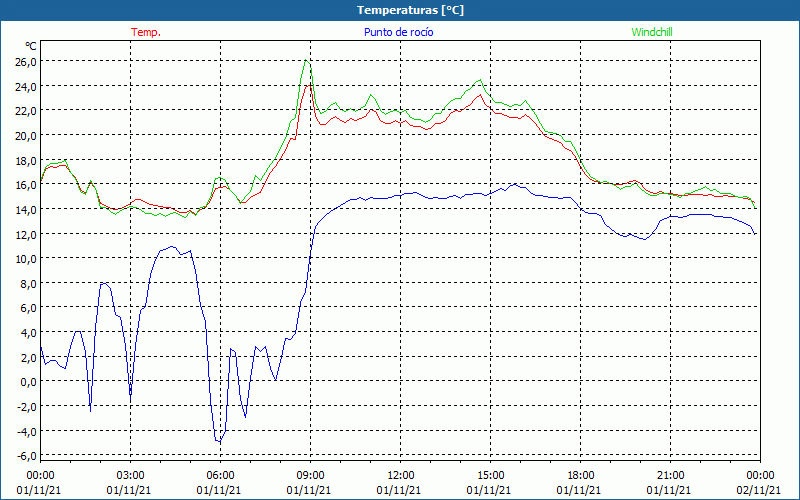The width and height of the screenshot is (800, 500).
Task: Click the 'Temperaturas [°C]' chart title
Action: coord(410,10)
